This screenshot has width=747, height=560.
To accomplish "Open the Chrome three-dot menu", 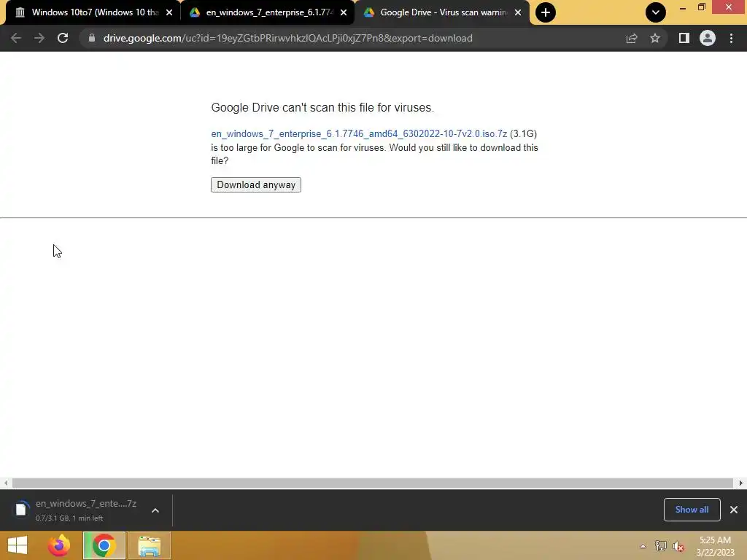I will click(731, 38).
